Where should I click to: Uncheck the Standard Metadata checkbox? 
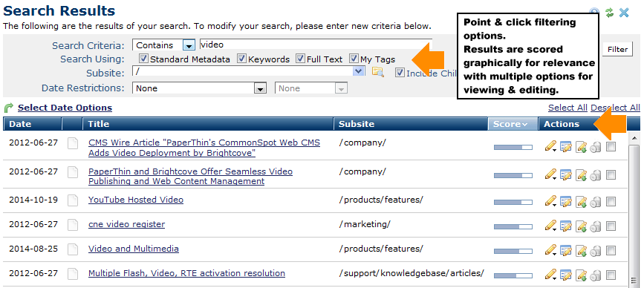tap(143, 59)
